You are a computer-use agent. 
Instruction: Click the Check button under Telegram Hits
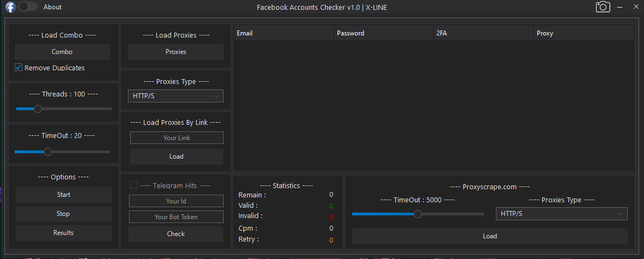pyautogui.click(x=176, y=234)
